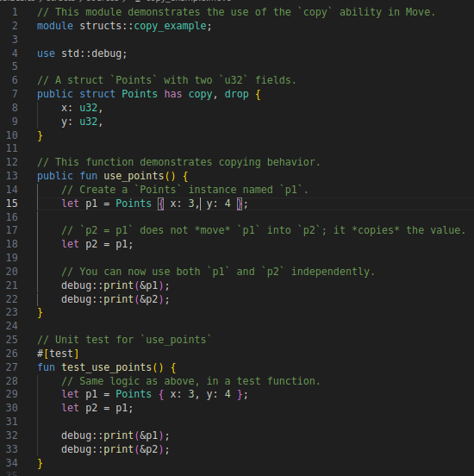Click the closing brace on line 34
This screenshot has width=474, height=476.
click(40, 464)
